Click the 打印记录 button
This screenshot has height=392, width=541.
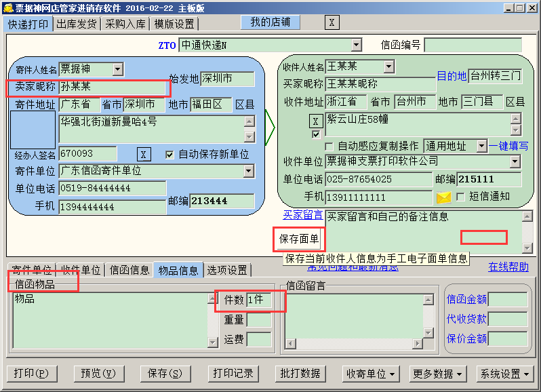click(233, 374)
